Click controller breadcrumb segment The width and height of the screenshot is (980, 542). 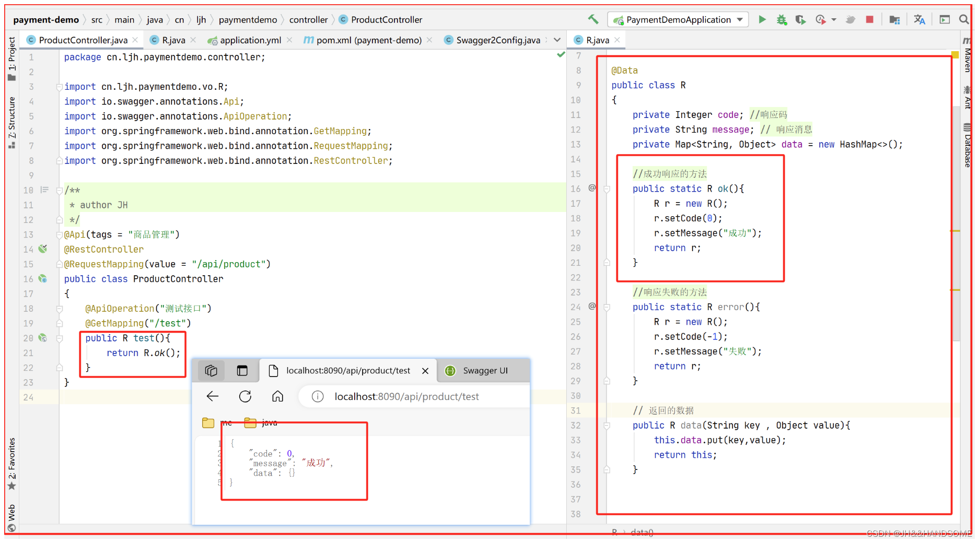[309, 20]
